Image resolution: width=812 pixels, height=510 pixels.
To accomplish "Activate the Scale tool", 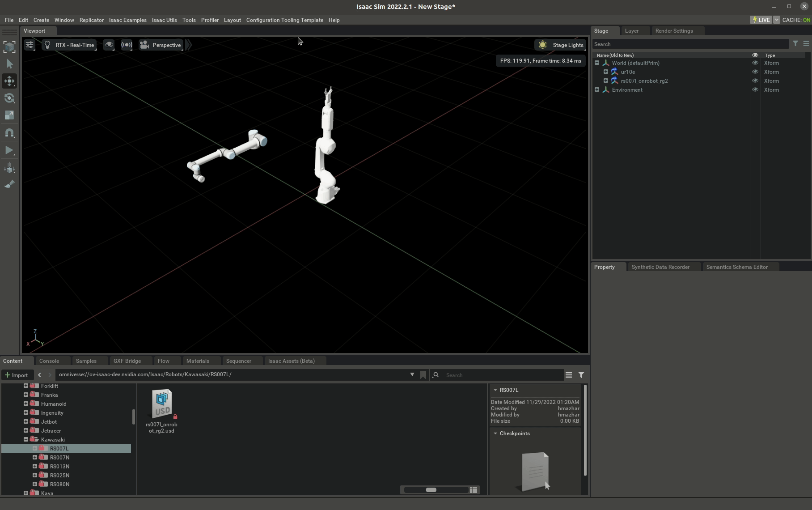I will click(9, 115).
